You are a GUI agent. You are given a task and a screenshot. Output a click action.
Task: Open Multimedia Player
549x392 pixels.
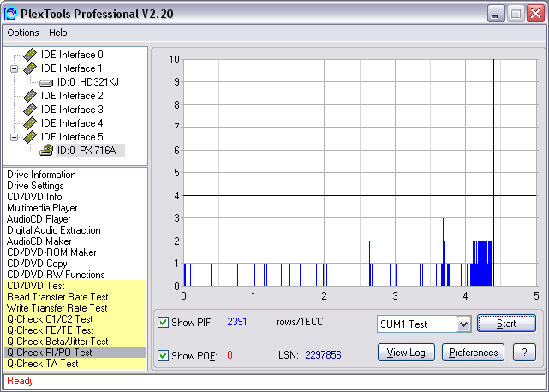42,208
